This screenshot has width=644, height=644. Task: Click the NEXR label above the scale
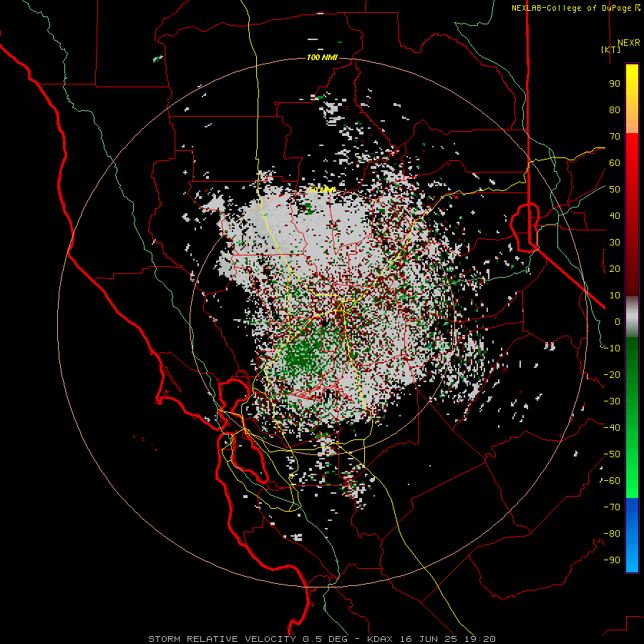click(628, 43)
